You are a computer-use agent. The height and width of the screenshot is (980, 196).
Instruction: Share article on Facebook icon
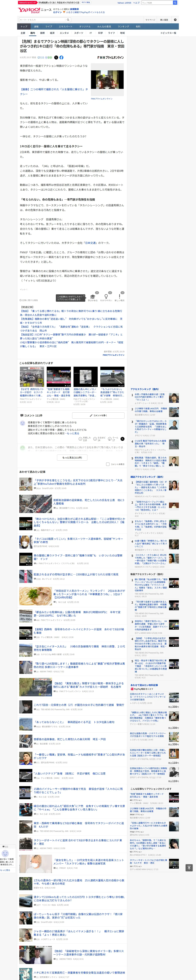point(61,57)
